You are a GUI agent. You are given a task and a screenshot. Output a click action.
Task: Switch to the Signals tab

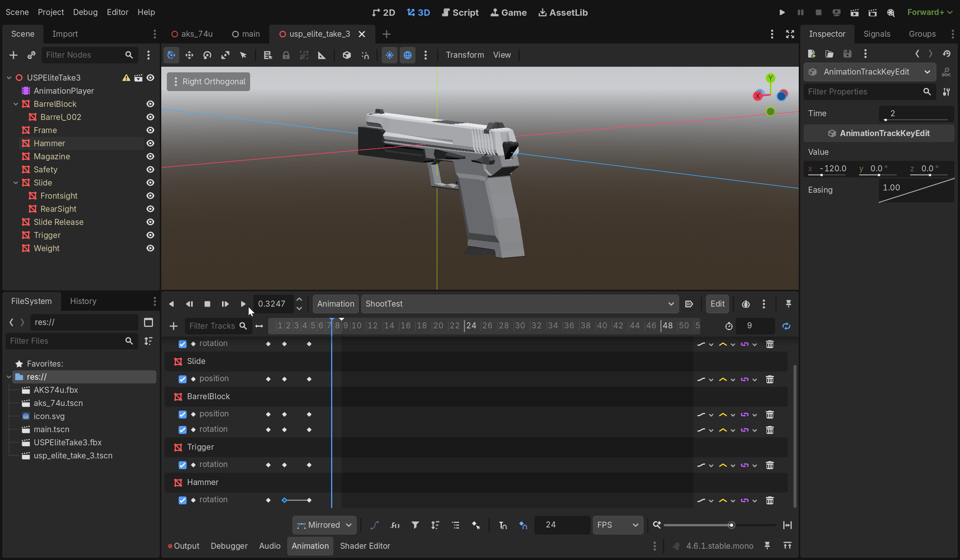pos(877,34)
